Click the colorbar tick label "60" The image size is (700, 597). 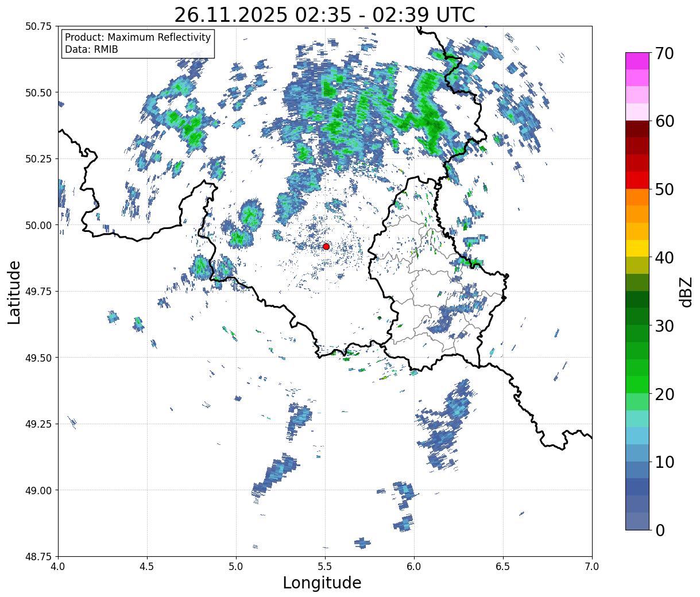point(664,121)
